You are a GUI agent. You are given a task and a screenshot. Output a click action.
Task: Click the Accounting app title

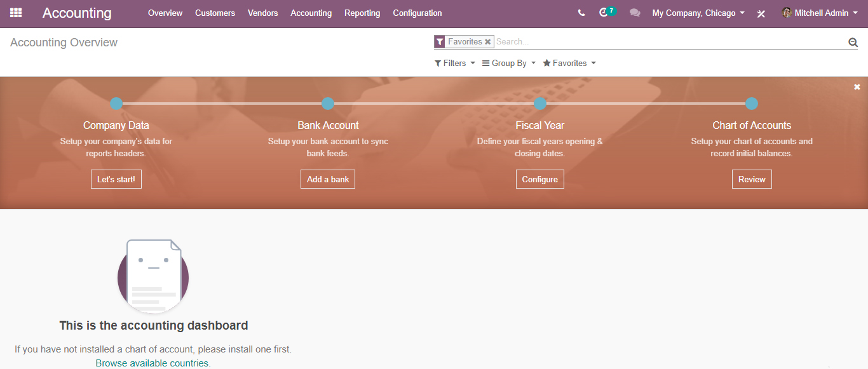(77, 13)
